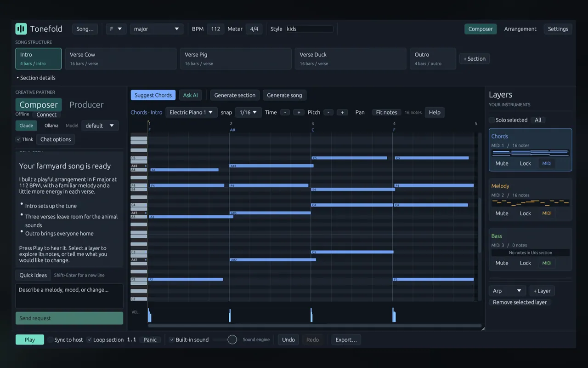The width and height of the screenshot is (588, 368).
Task: Select the Verse Pig section
Action: pos(236,59)
